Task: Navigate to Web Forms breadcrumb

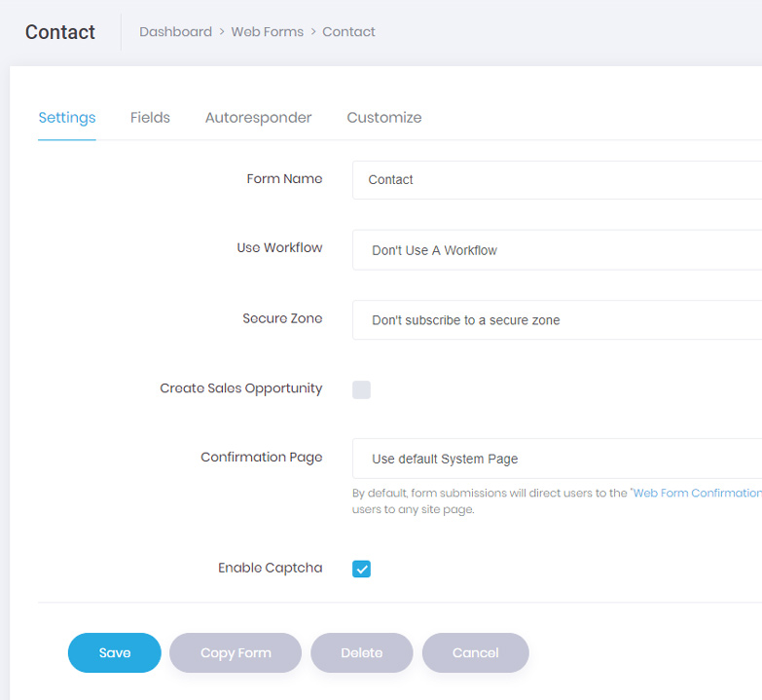Action: point(268,31)
